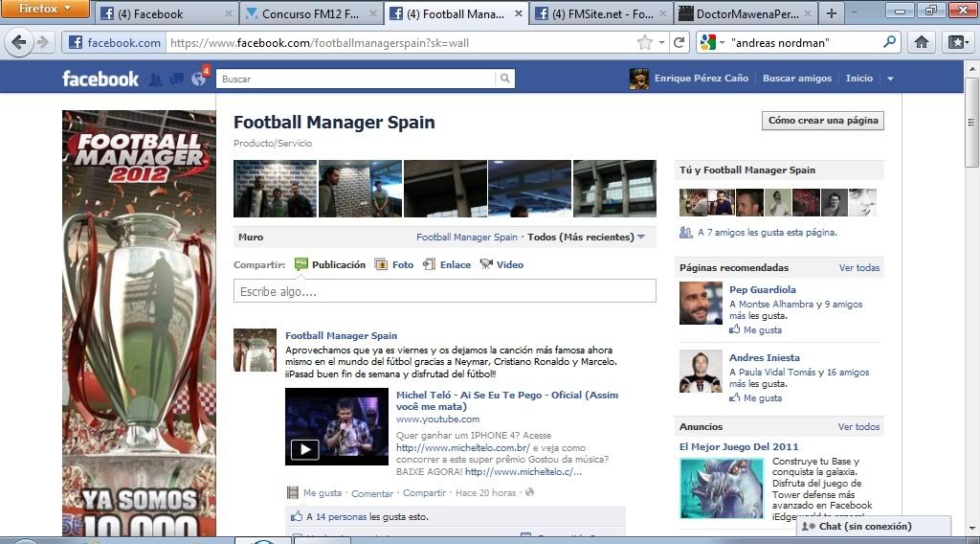
Task: Open the www.youtube.com link
Action: (x=437, y=419)
